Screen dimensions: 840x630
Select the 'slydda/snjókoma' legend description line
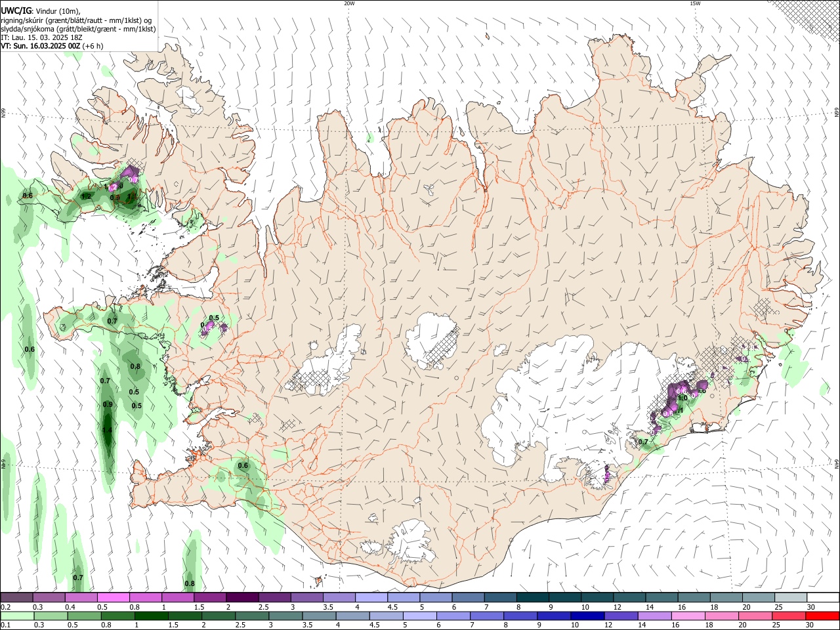tap(78, 29)
